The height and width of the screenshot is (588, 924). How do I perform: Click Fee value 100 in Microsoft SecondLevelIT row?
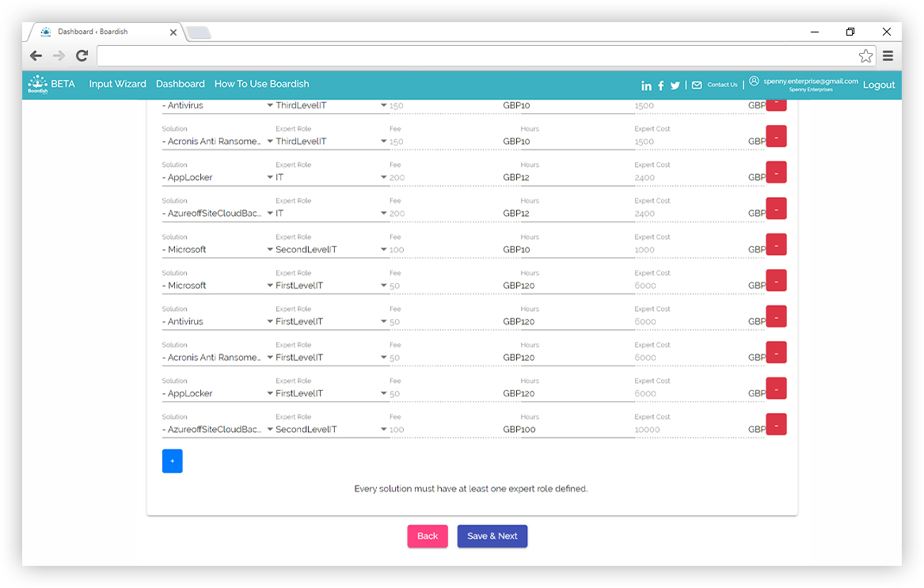click(x=397, y=250)
